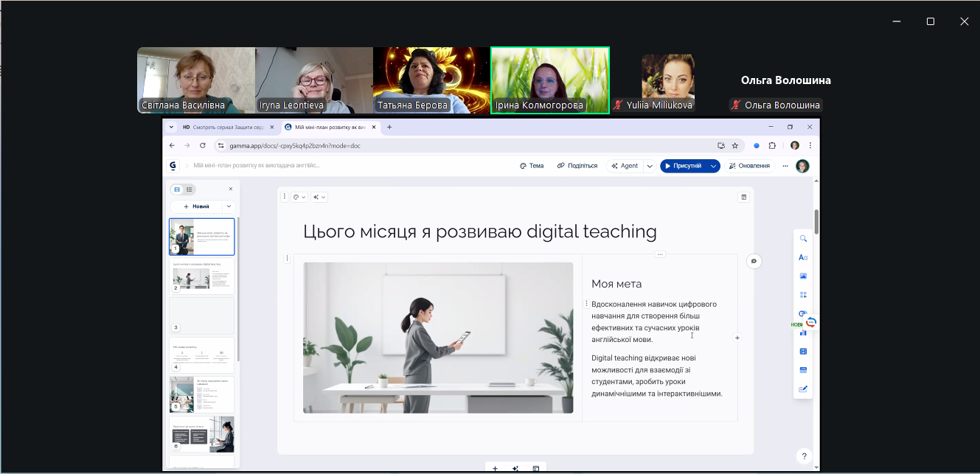Close the slide navigation panel
This screenshot has width=980, height=474.
tap(230, 189)
